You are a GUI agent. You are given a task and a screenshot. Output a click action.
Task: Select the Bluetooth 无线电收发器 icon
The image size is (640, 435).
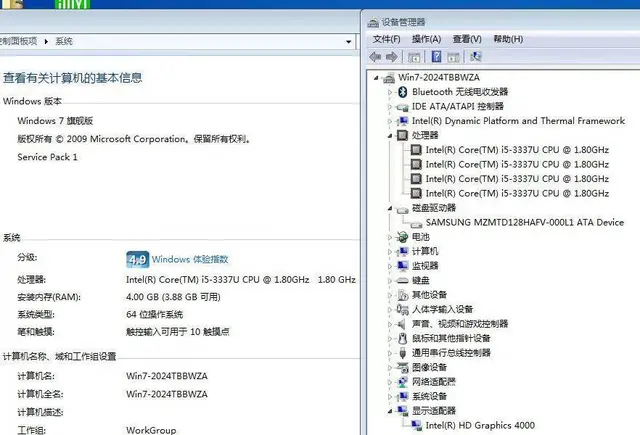(x=402, y=92)
